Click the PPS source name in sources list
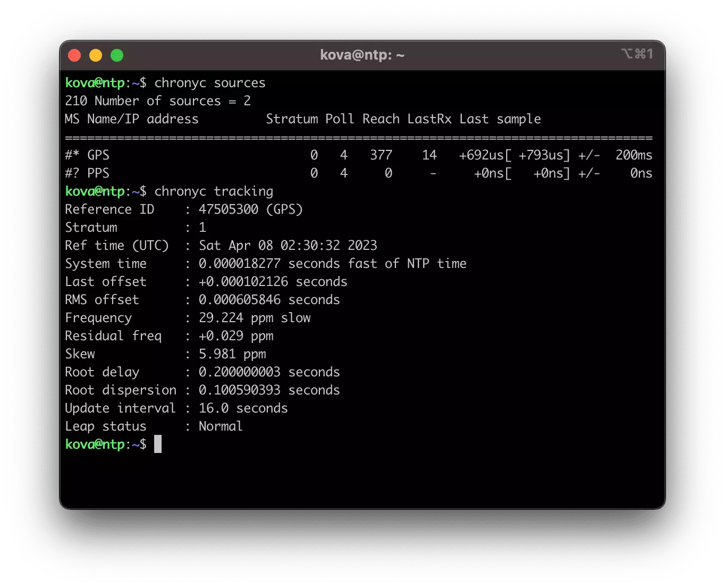 click(98, 173)
